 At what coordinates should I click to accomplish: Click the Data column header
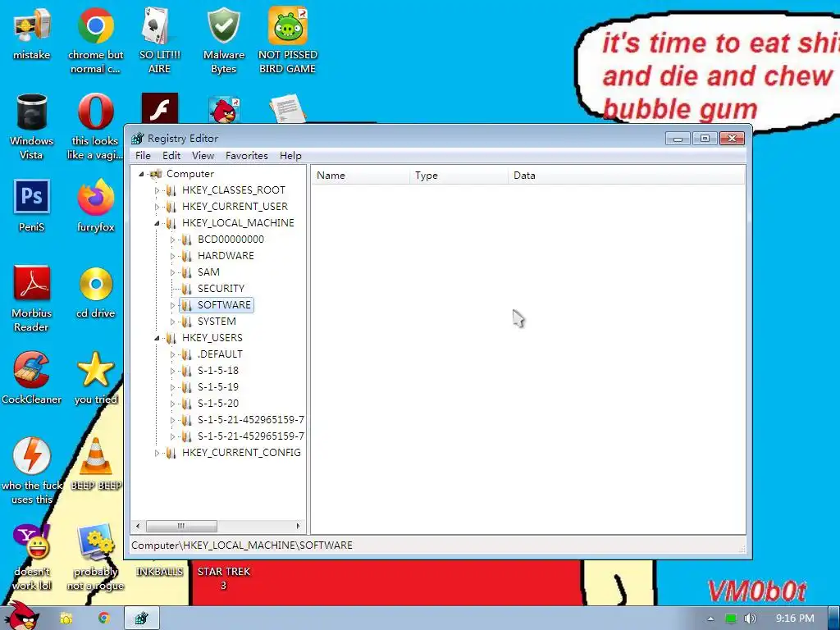tap(626, 176)
